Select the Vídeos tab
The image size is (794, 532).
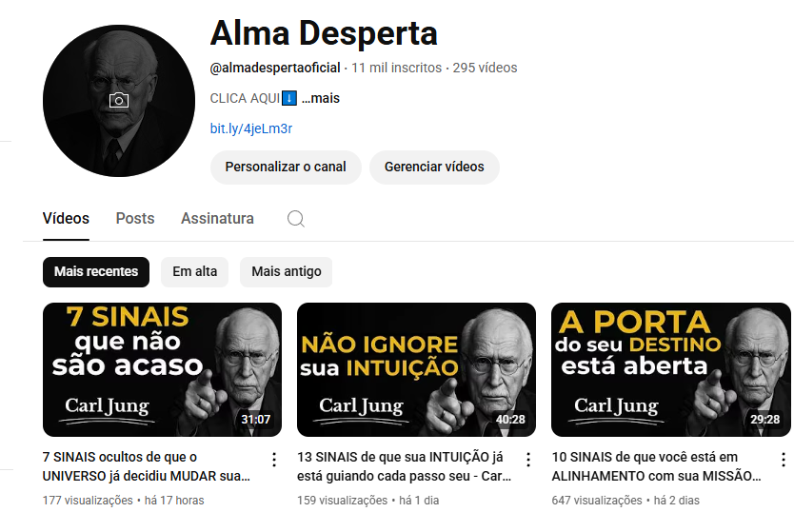tap(66, 218)
